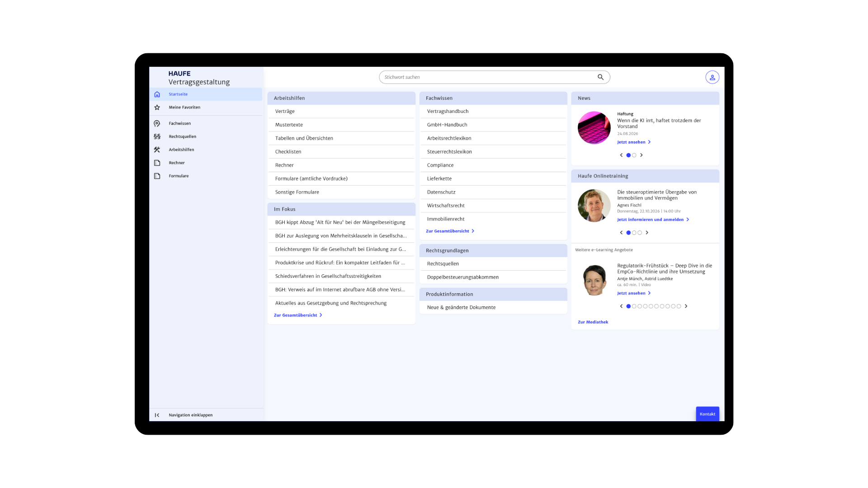The height and width of the screenshot is (488, 868).
Task: Select second dot of e-Learning carousel
Action: [634, 306]
